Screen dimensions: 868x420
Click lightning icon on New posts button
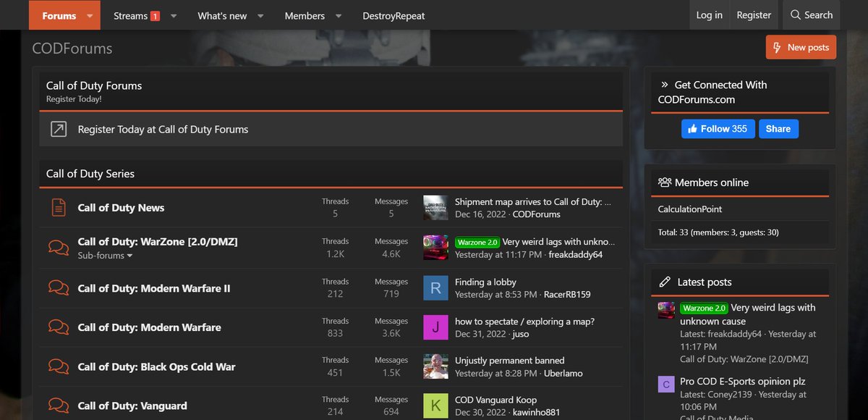(x=777, y=47)
